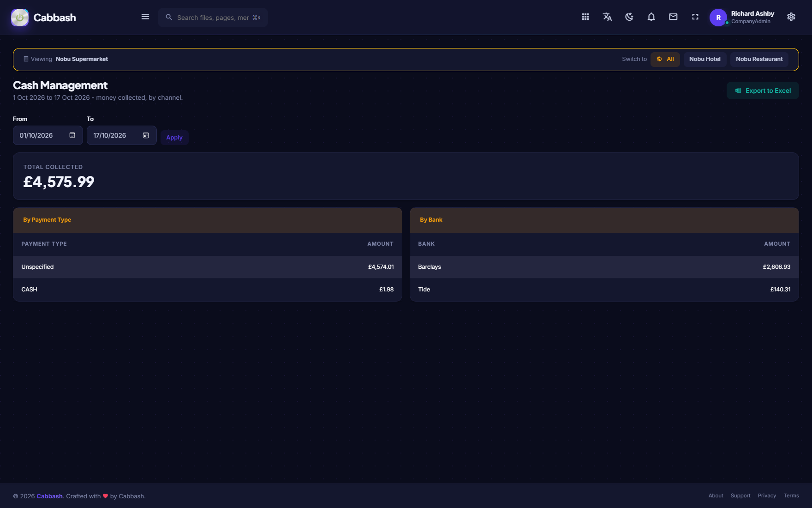Click the search magnifier icon

tap(169, 17)
